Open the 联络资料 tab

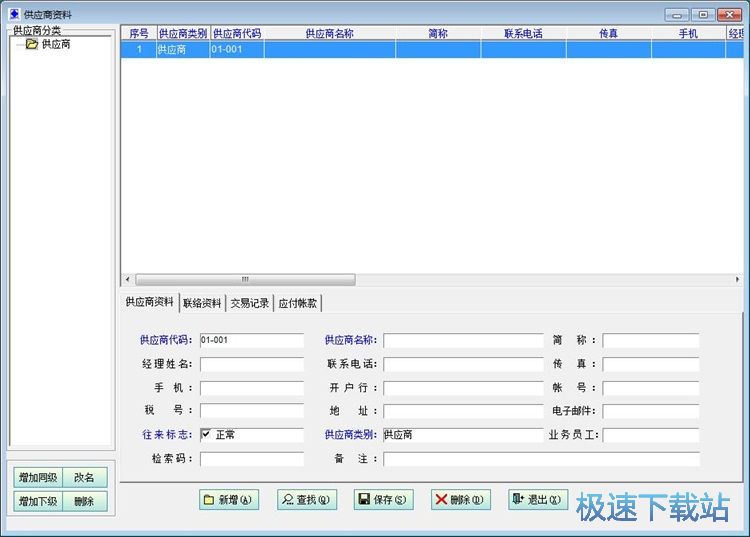(202, 303)
